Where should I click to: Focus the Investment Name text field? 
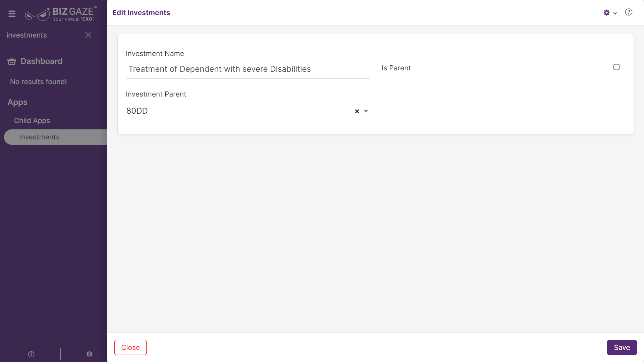point(248,69)
